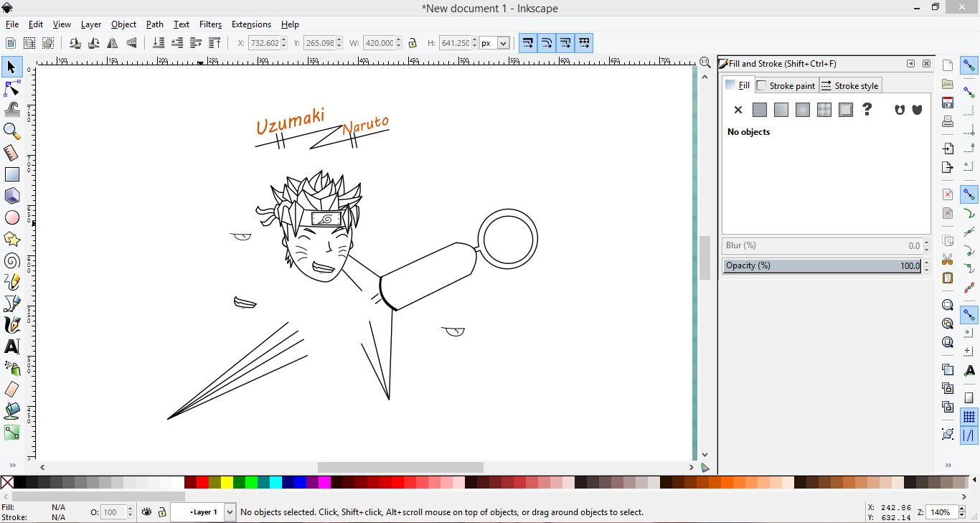Viewport: 980px width, 523px height.
Task: Select the Paint Bucket fill tool
Action: click(x=12, y=411)
